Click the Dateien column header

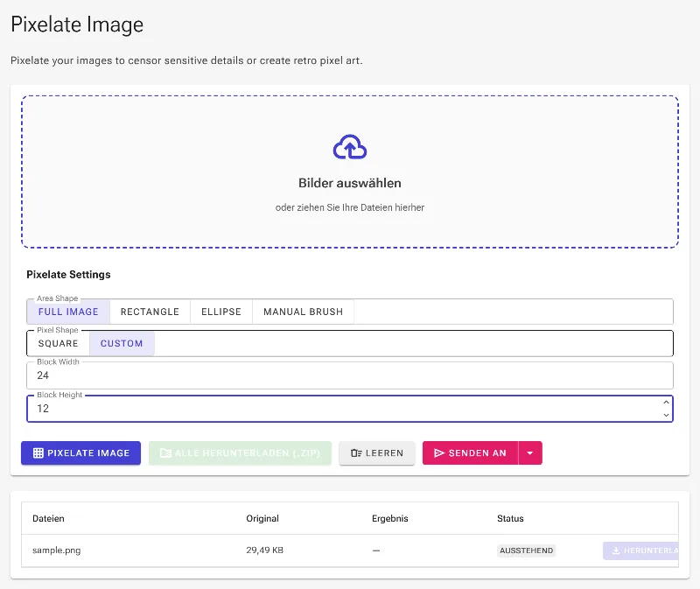click(x=48, y=518)
